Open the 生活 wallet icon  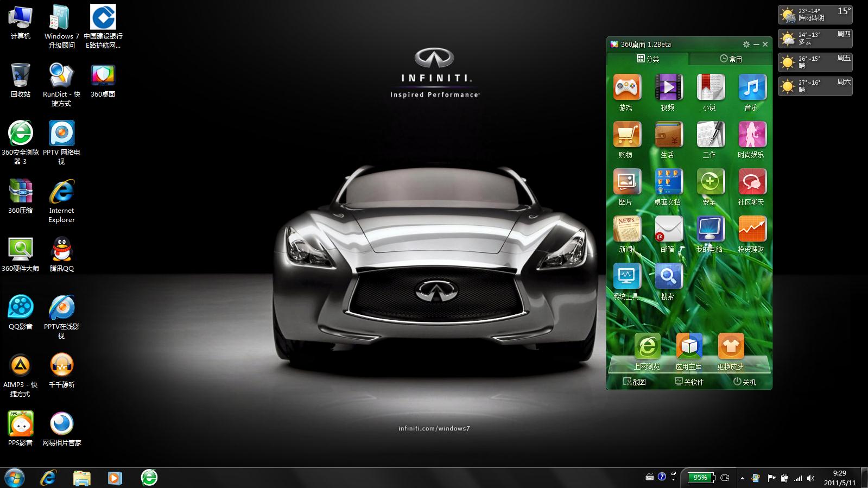(x=668, y=135)
